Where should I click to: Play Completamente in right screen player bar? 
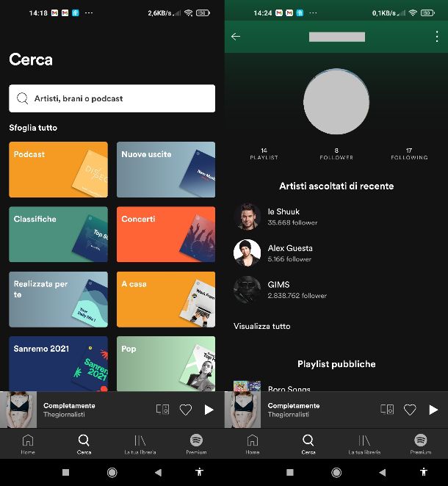(433, 410)
